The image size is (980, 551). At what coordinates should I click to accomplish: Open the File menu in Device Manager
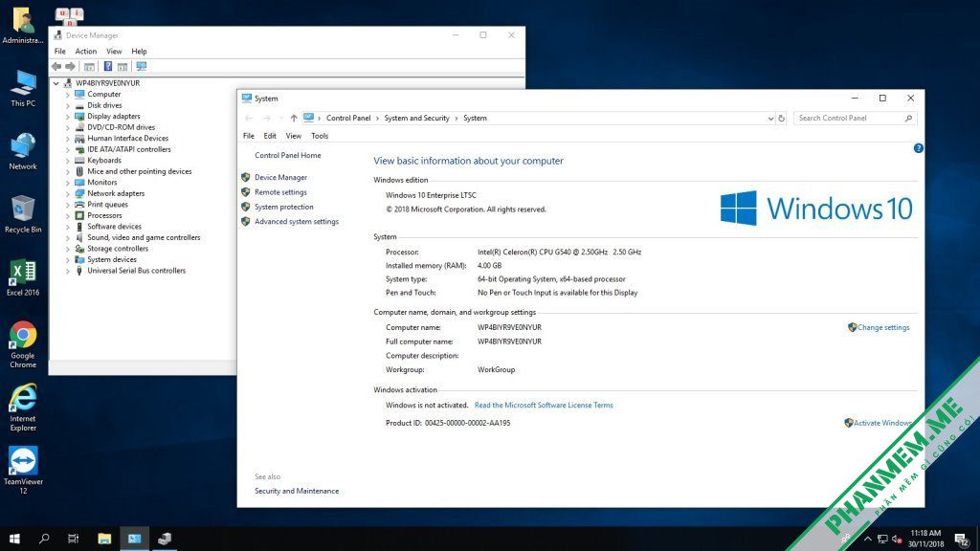coord(60,52)
